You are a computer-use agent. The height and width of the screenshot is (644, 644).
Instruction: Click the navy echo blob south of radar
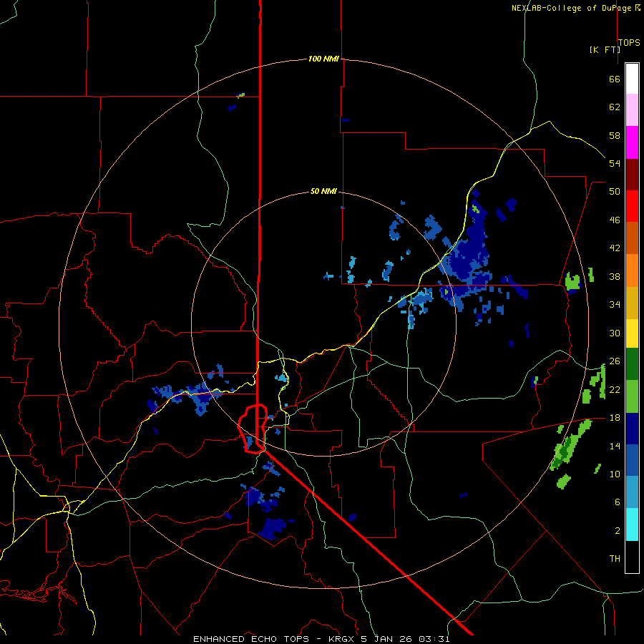point(274,528)
